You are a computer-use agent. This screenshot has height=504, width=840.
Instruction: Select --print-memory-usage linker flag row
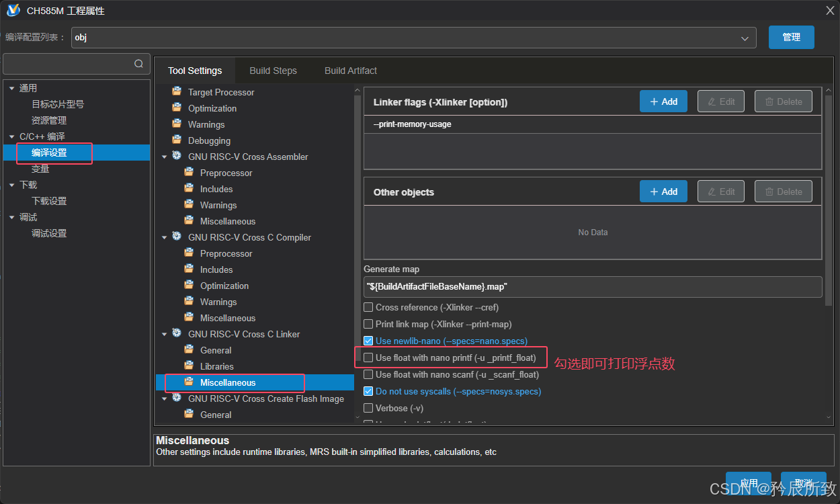(593, 124)
